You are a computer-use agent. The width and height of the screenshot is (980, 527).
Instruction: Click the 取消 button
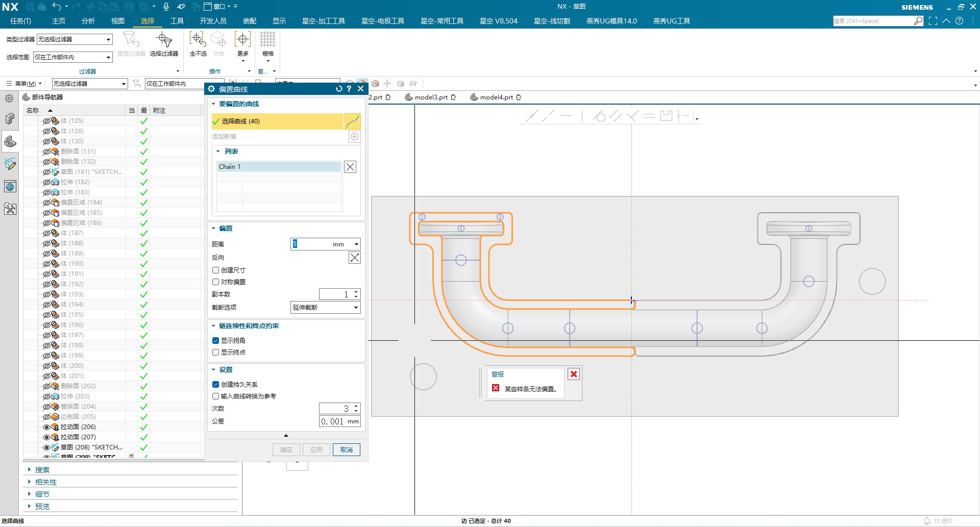[x=347, y=449]
